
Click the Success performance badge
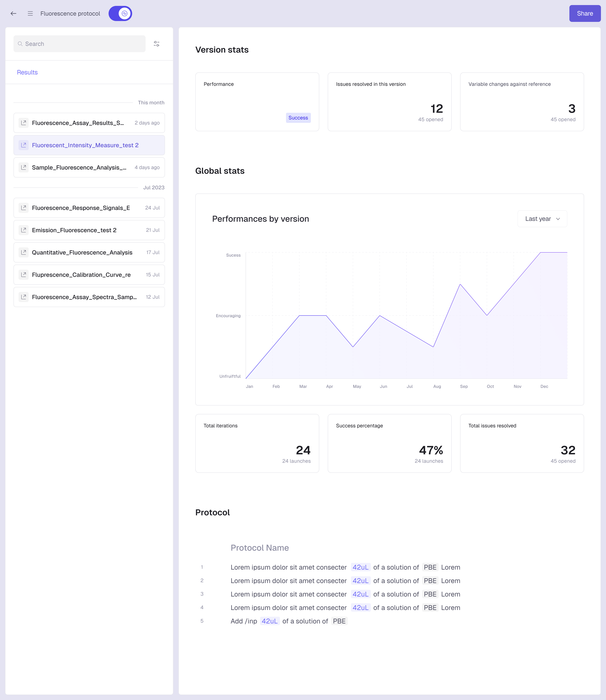pos(298,118)
